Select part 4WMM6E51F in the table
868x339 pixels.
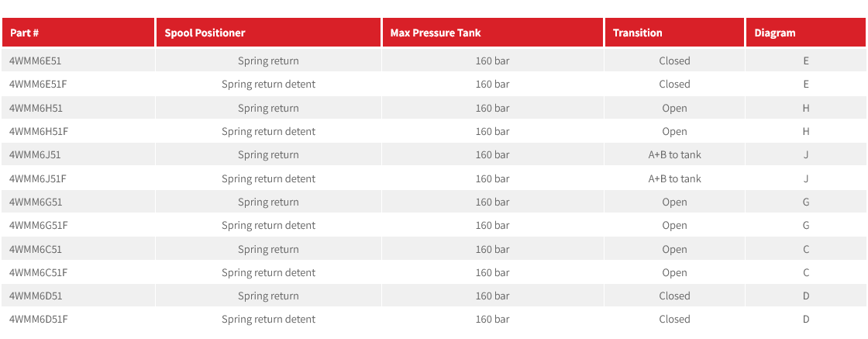coord(38,84)
